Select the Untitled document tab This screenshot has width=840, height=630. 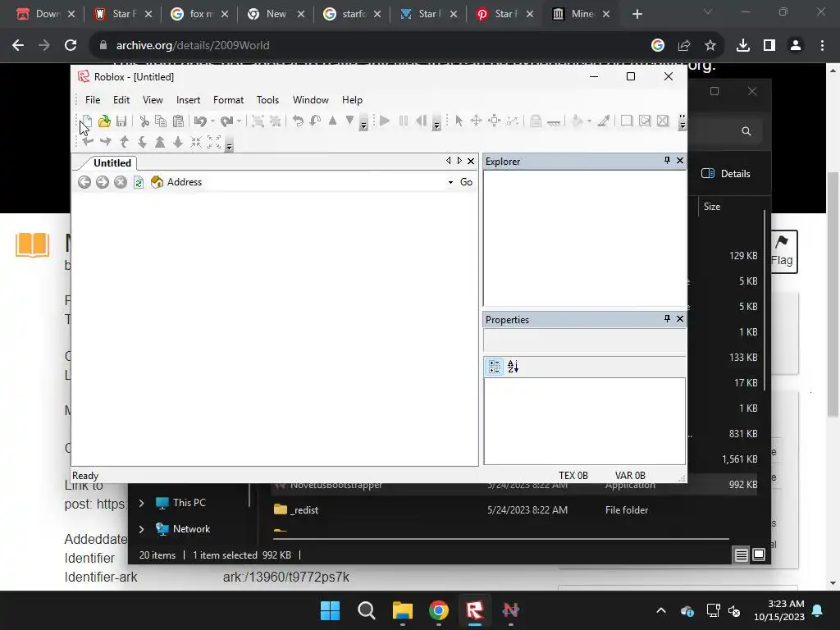[112, 163]
